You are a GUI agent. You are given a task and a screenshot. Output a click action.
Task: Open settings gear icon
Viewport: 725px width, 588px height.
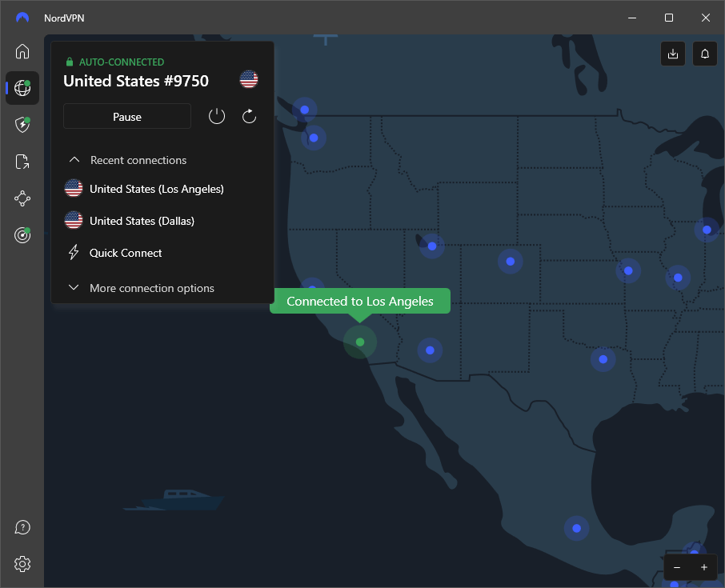click(x=22, y=564)
